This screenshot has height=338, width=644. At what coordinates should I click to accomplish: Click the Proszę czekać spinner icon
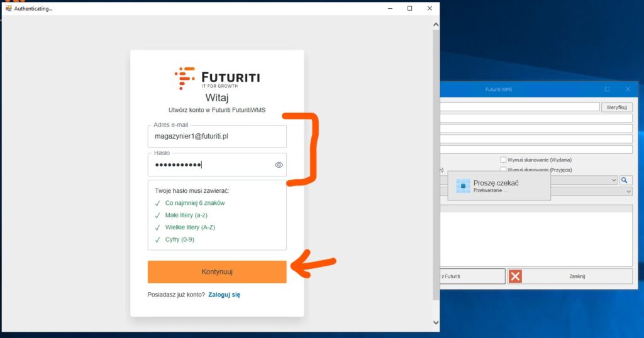tap(463, 186)
